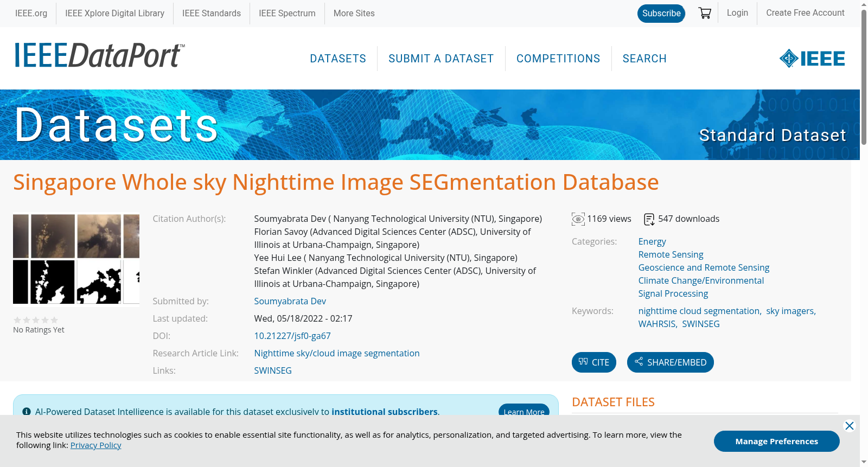Screen dimensions: 868x467
Task: Open Signal Processing category
Action: 673,293
